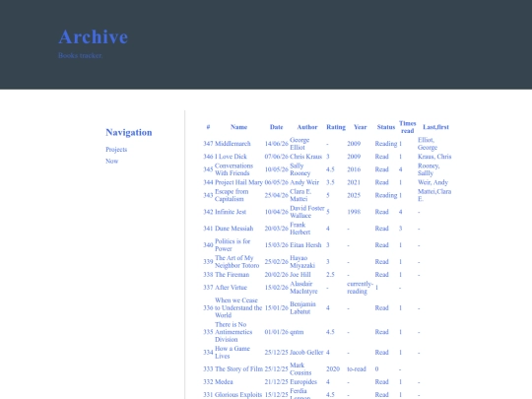Click the Rating column header
Viewport: 532px width, 399px height.
click(x=336, y=127)
